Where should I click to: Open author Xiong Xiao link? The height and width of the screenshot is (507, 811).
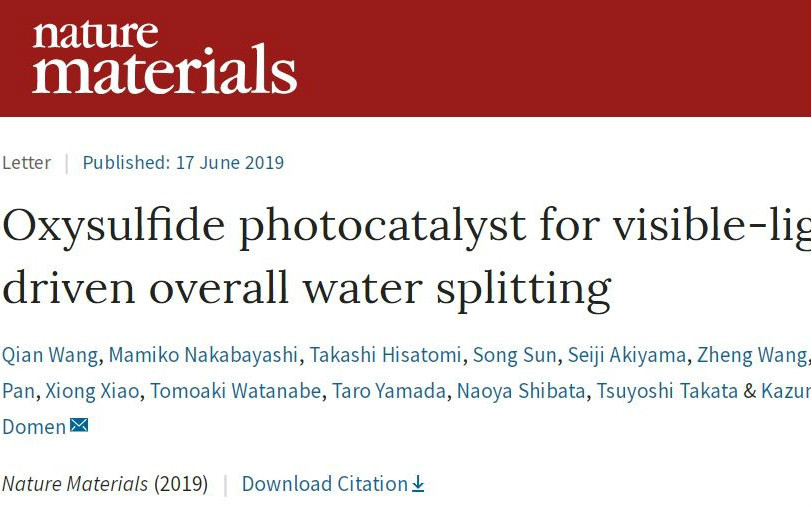[x=92, y=391]
